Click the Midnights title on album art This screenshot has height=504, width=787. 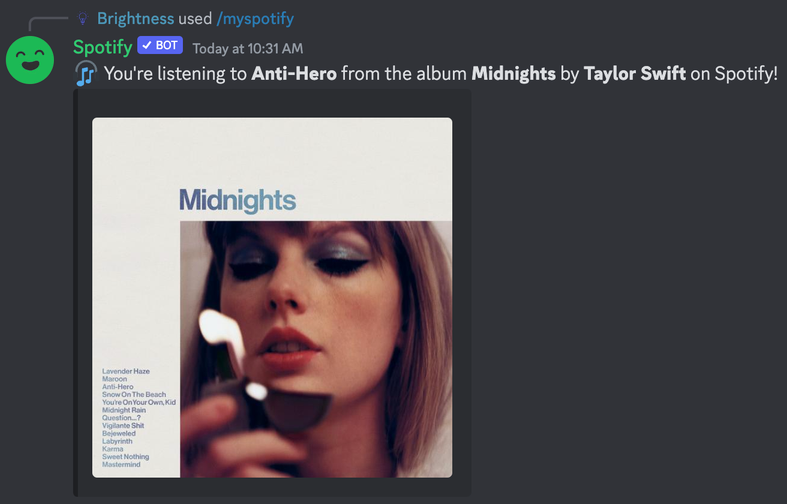[237, 201]
